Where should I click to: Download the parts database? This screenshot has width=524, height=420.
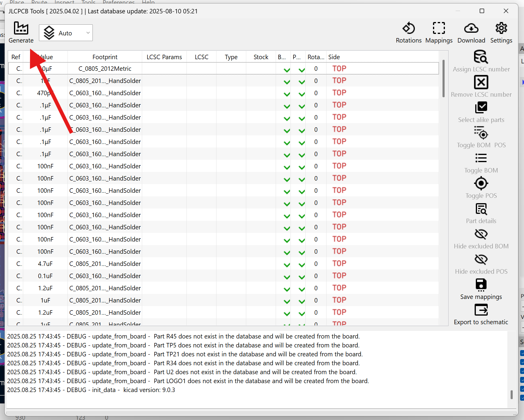pyautogui.click(x=471, y=29)
